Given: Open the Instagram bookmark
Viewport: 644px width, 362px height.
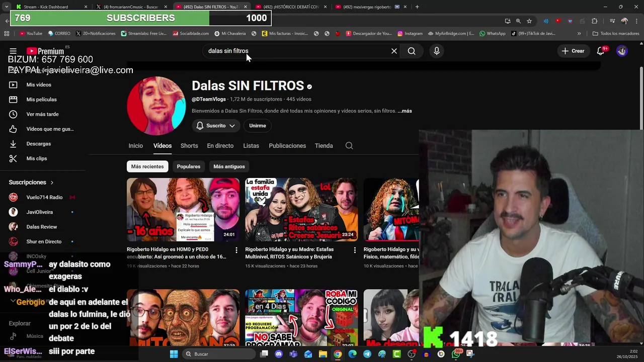Looking at the screenshot, I should (410, 34).
